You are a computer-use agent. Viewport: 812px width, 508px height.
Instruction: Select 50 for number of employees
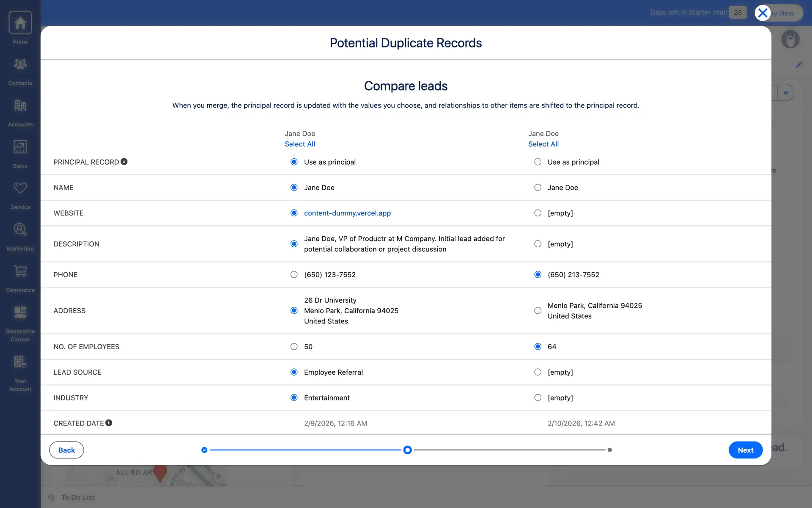coord(294,347)
